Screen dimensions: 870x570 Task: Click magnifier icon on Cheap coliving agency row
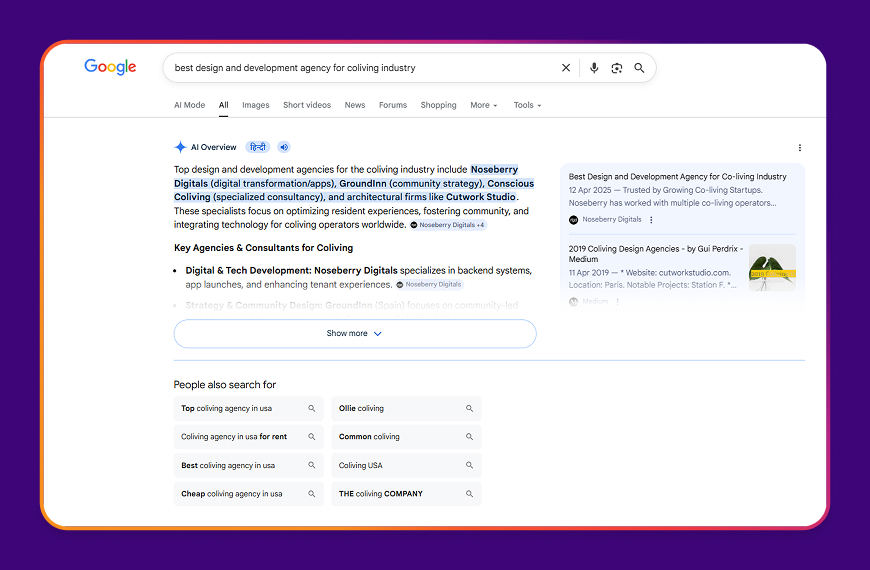point(312,494)
